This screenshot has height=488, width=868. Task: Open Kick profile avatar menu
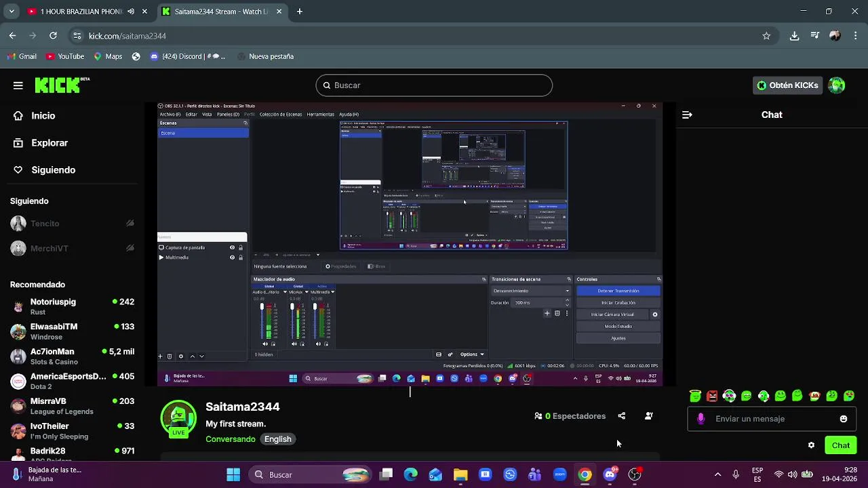[837, 85]
